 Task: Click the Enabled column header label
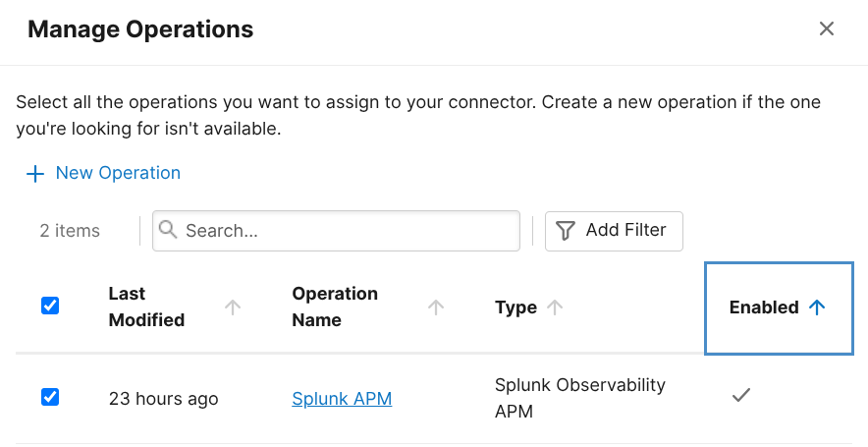(764, 307)
